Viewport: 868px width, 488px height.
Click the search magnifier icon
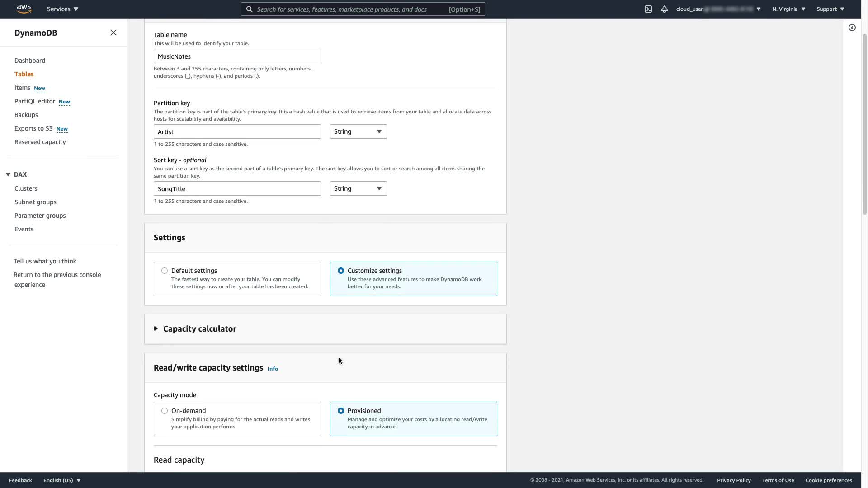(x=249, y=9)
